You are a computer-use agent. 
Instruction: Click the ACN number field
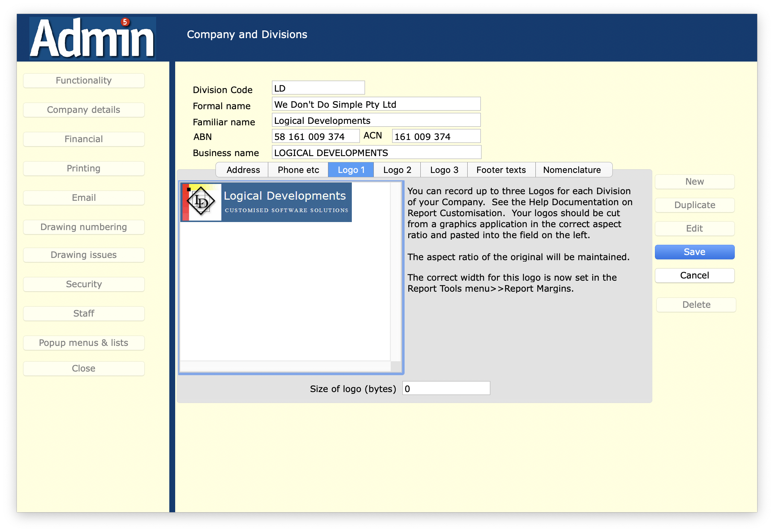click(x=436, y=137)
